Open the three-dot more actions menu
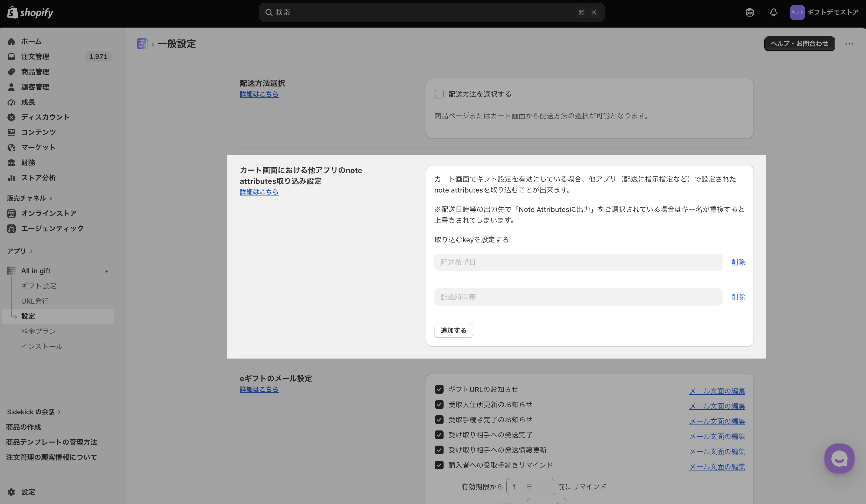This screenshot has height=504, width=866. tap(849, 44)
